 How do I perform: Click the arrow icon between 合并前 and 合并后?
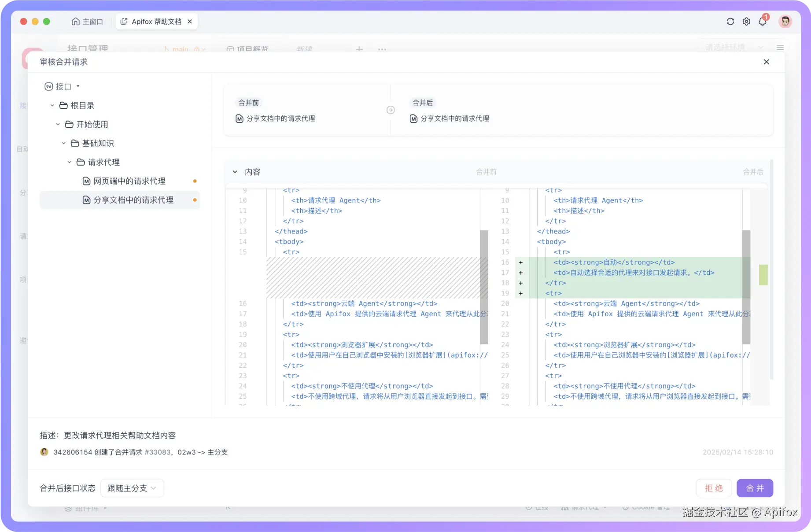click(390, 110)
